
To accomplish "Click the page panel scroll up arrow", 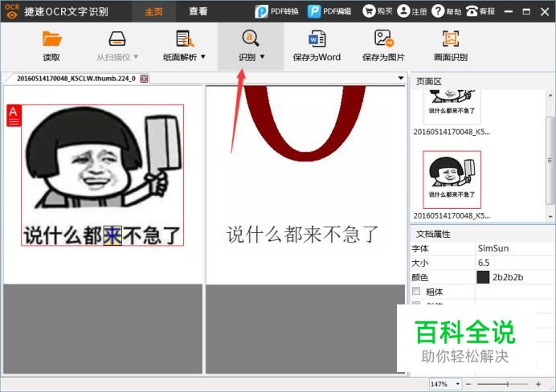I will pyautogui.click(x=550, y=95).
